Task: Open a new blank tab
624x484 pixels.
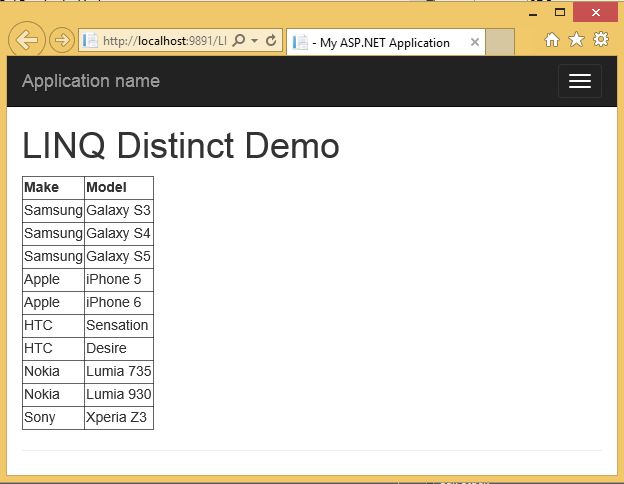Action: point(500,42)
